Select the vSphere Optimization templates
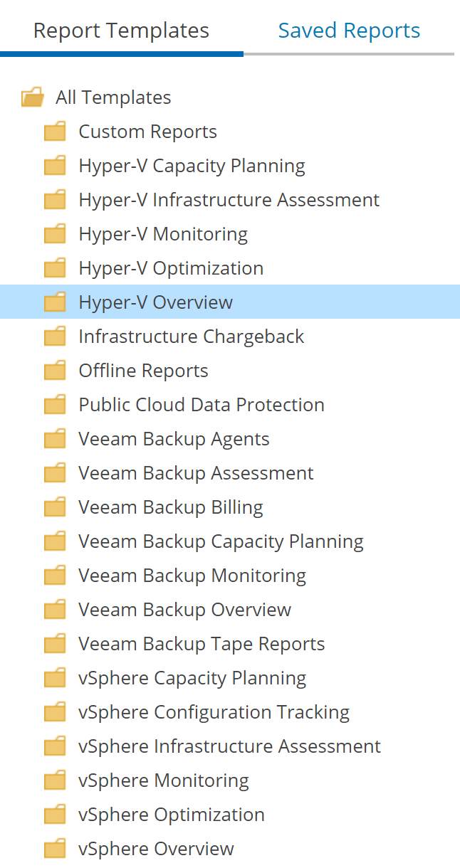 tap(172, 814)
